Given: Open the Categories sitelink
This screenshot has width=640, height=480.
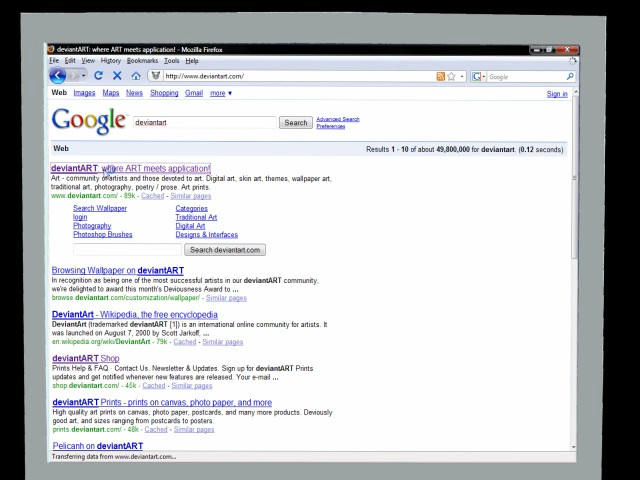Looking at the screenshot, I should (191, 208).
